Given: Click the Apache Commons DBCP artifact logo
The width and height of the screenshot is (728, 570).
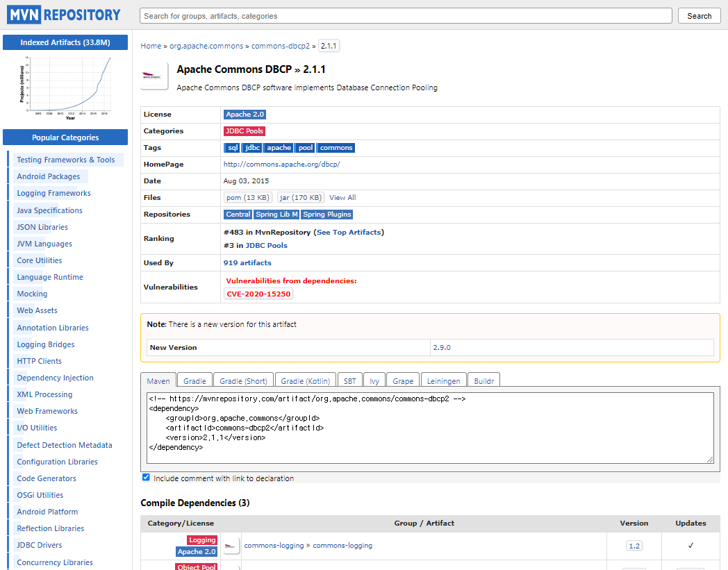Looking at the screenshot, I should coord(154,76).
